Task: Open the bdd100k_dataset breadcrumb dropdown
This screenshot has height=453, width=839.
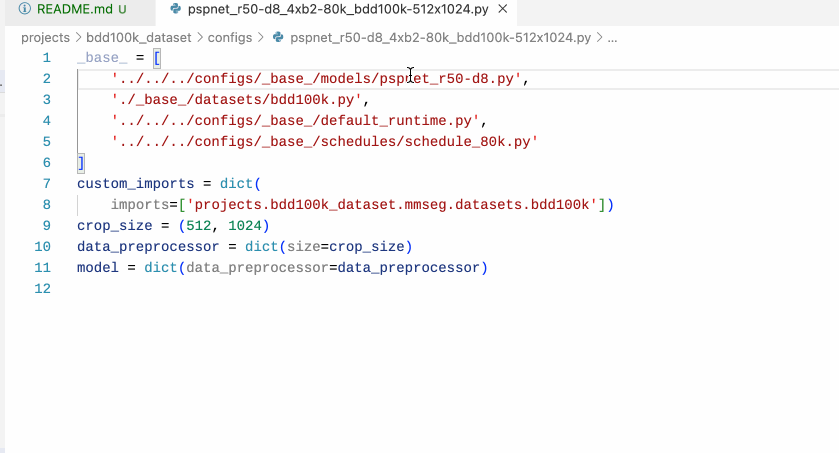Action: click(x=139, y=37)
